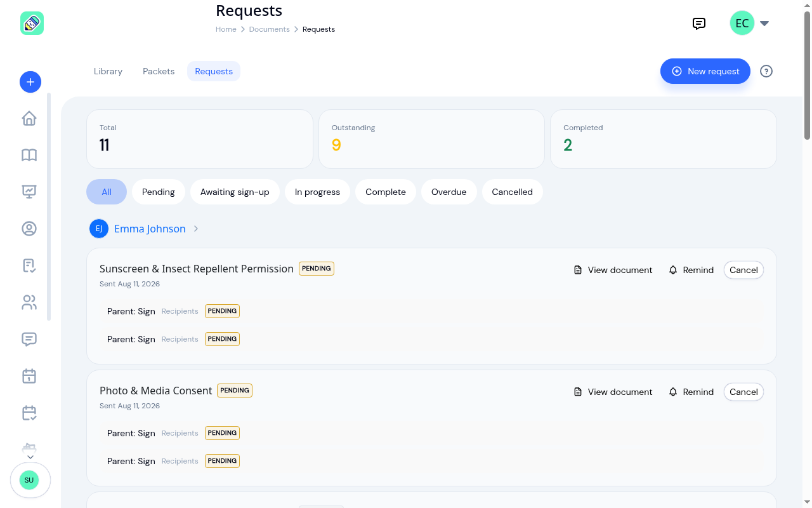Screen dimensions: 812x508
Task: Select the Requests tab
Action: 214,71
